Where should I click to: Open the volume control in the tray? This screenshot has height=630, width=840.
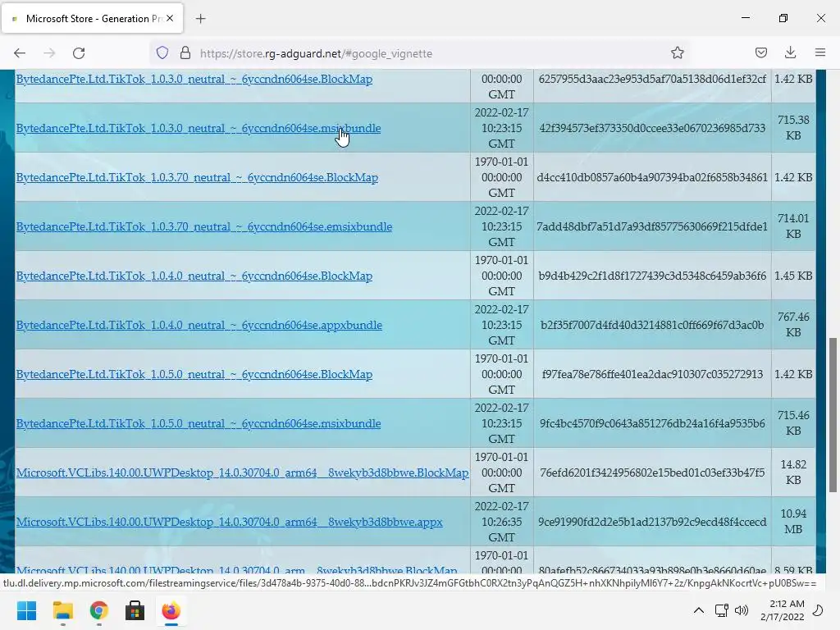click(x=742, y=610)
